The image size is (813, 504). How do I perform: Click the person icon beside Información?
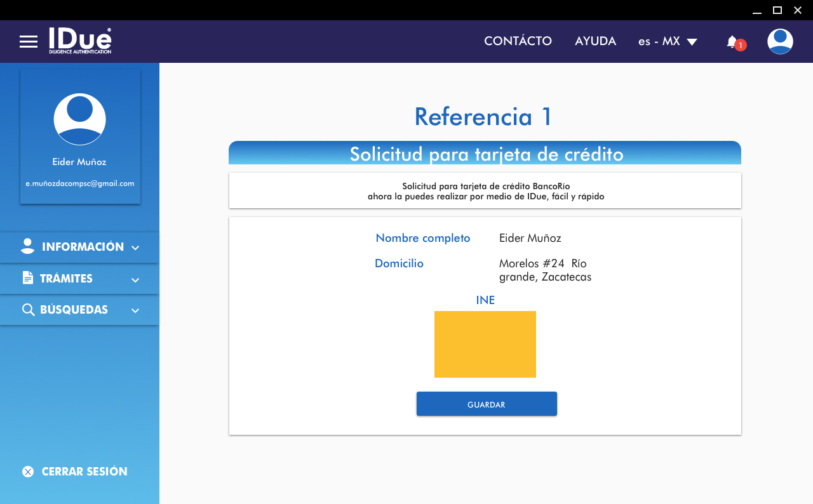coord(27,247)
